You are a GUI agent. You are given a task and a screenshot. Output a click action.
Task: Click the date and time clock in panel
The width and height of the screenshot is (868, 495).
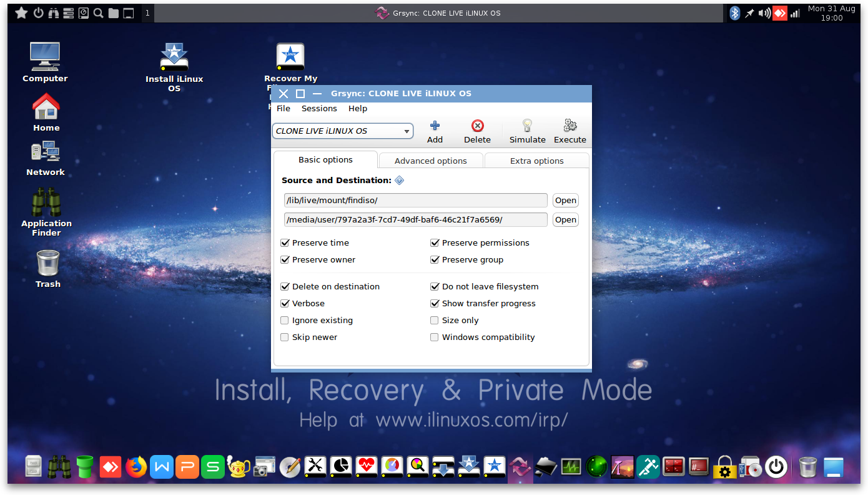click(831, 13)
